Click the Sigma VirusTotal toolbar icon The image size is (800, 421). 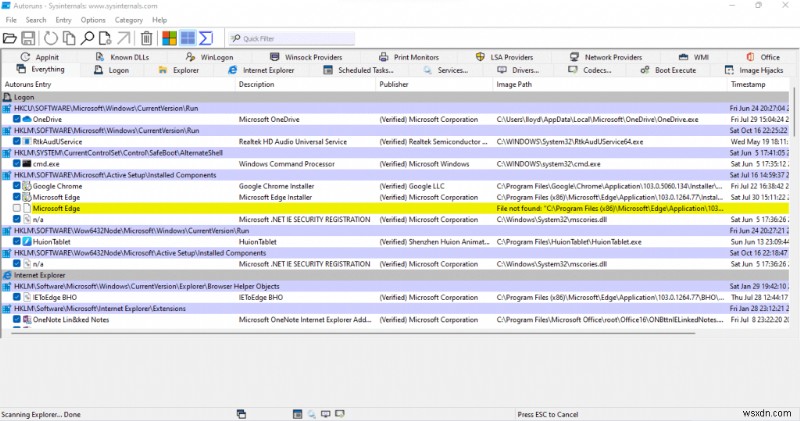pos(206,38)
